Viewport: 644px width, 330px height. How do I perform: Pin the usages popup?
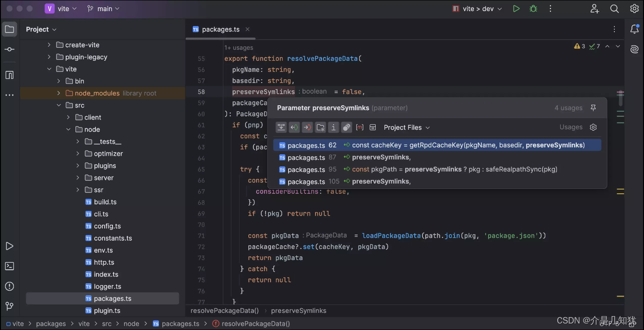pos(593,108)
